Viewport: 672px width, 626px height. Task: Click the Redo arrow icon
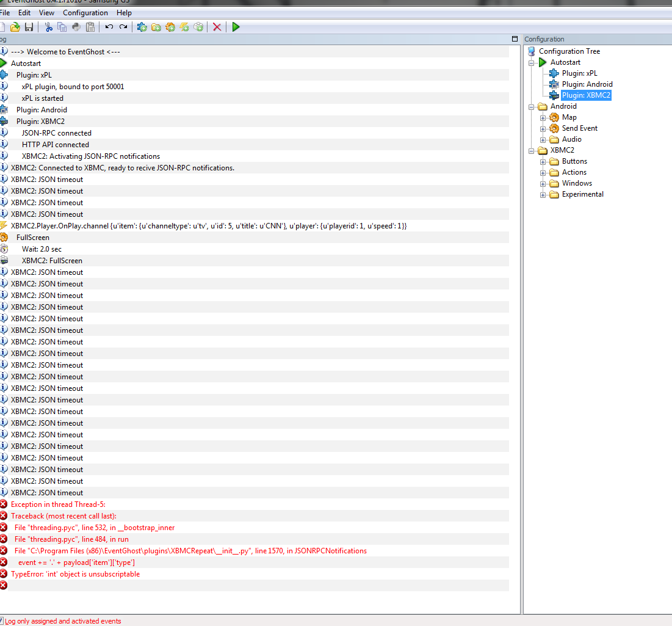[x=123, y=27]
